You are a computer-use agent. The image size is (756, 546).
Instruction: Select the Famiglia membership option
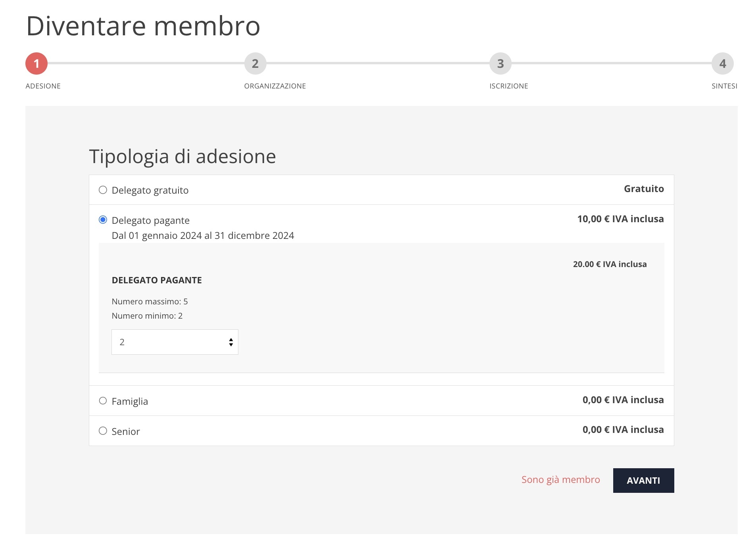point(104,400)
